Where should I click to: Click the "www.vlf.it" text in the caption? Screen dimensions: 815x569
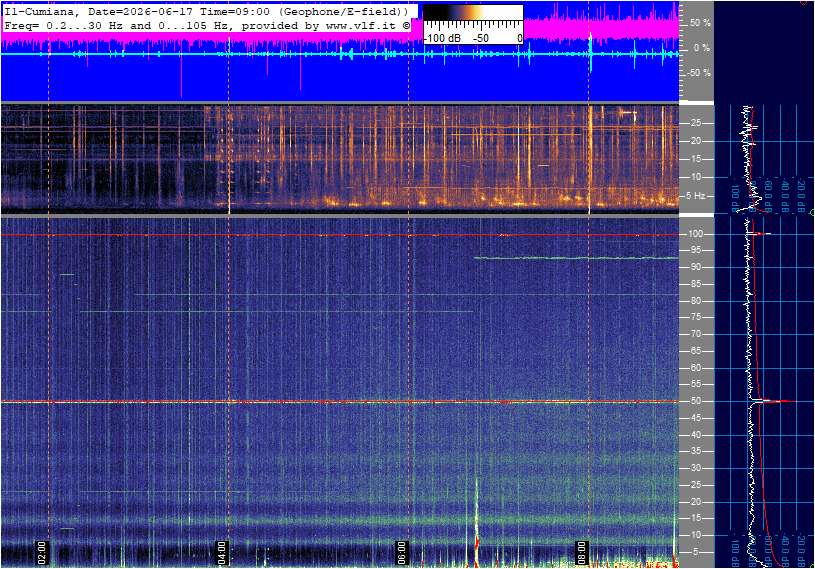click(x=361, y=25)
